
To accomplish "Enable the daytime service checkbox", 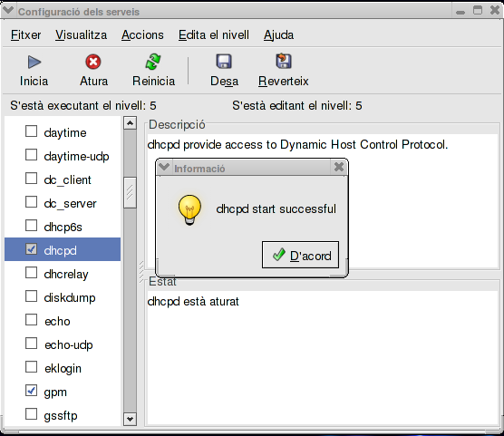I will (x=31, y=131).
